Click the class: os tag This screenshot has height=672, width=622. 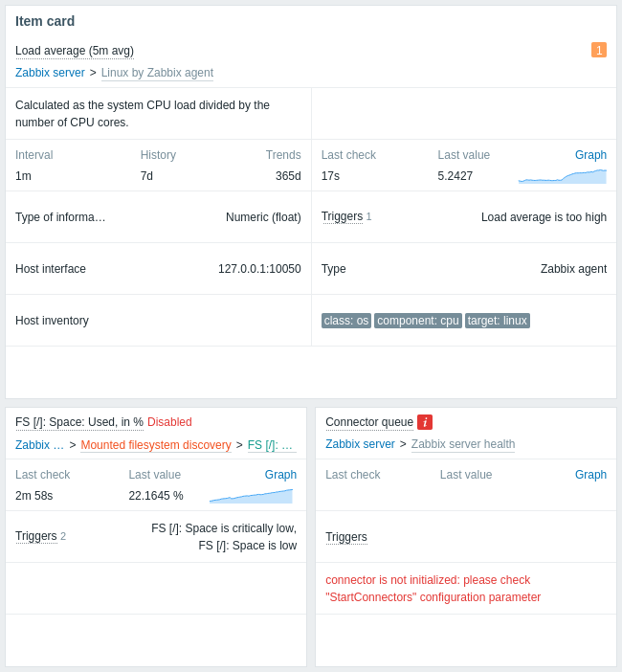click(346, 321)
